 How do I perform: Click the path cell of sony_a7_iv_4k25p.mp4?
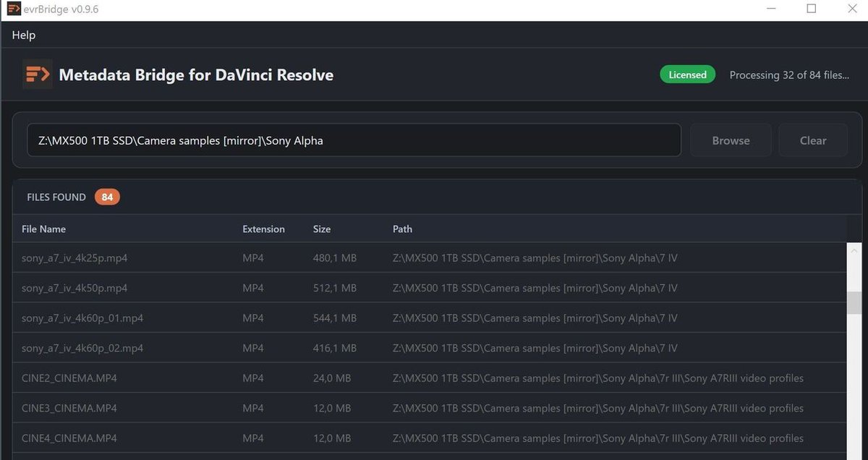coord(535,257)
